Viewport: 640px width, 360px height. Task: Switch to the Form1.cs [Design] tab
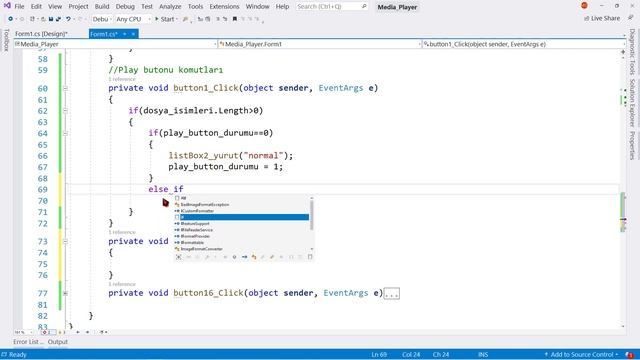pyautogui.click(x=41, y=34)
